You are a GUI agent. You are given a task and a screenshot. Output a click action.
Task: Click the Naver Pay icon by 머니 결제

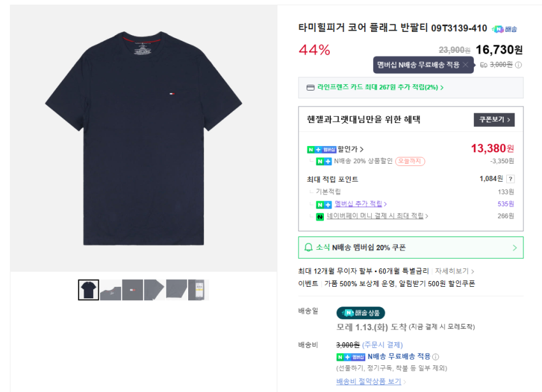320,217
